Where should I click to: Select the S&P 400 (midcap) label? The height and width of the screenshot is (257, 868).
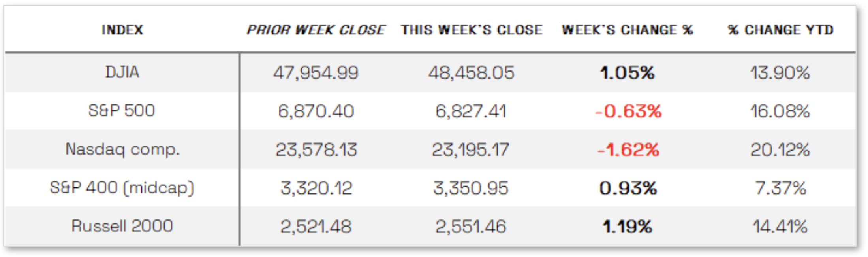122,188
